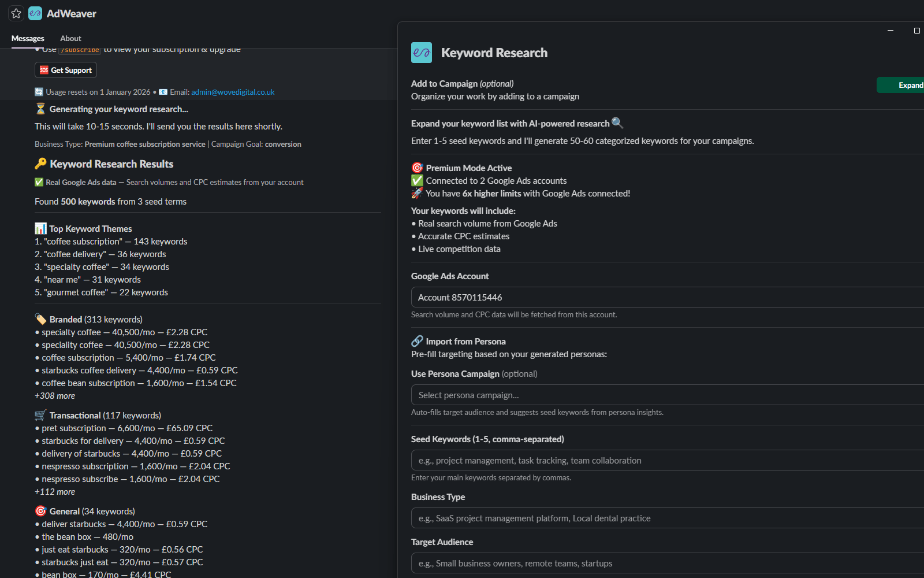Click the cart icon beside Transactional keywords
The image size is (924, 578).
tap(40, 415)
